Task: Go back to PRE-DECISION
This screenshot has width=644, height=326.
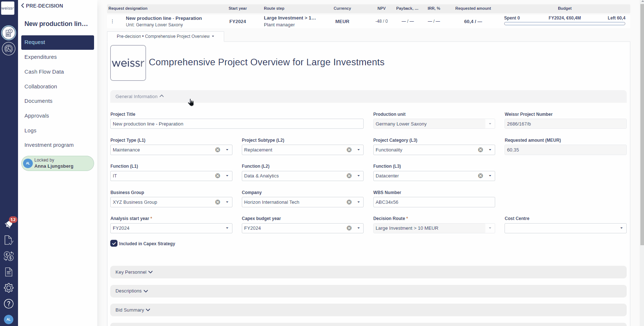Action: pos(42,6)
